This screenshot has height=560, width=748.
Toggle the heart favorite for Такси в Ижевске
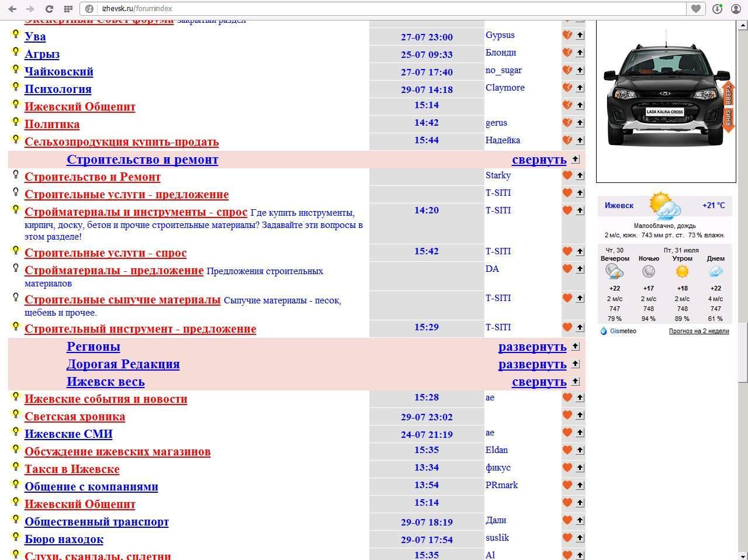click(567, 468)
